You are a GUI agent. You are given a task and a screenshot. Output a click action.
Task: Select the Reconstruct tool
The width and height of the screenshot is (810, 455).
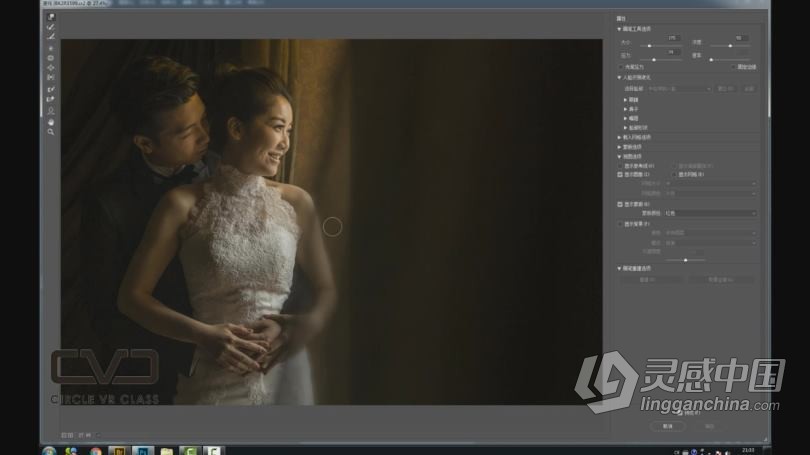tap(51, 27)
